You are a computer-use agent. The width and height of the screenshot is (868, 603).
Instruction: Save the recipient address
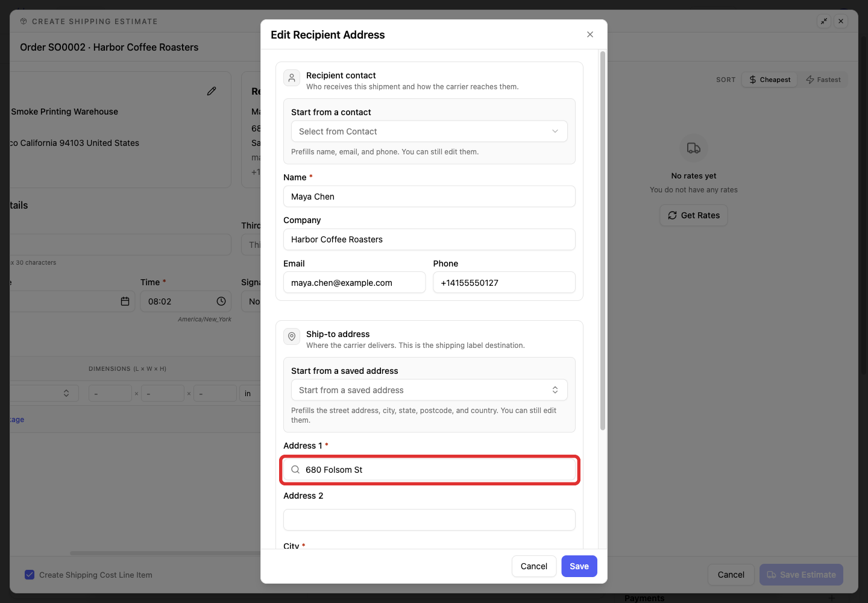pos(579,566)
